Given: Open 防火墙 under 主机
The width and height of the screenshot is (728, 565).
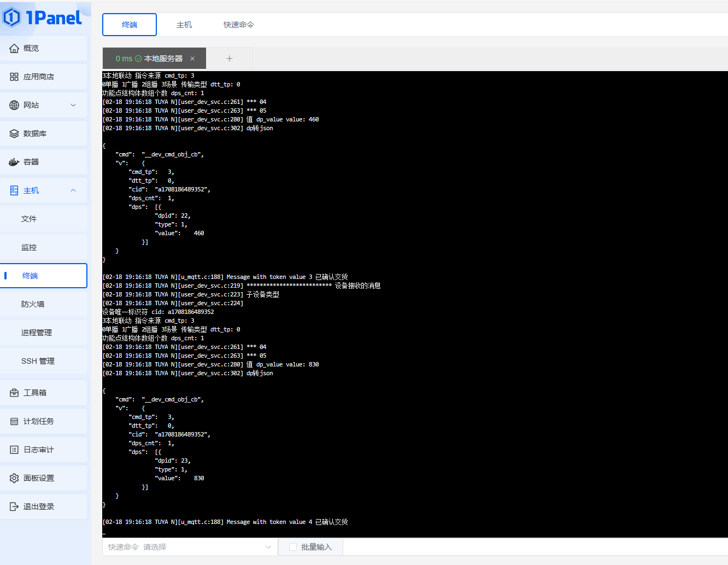Looking at the screenshot, I should click(x=44, y=304).
